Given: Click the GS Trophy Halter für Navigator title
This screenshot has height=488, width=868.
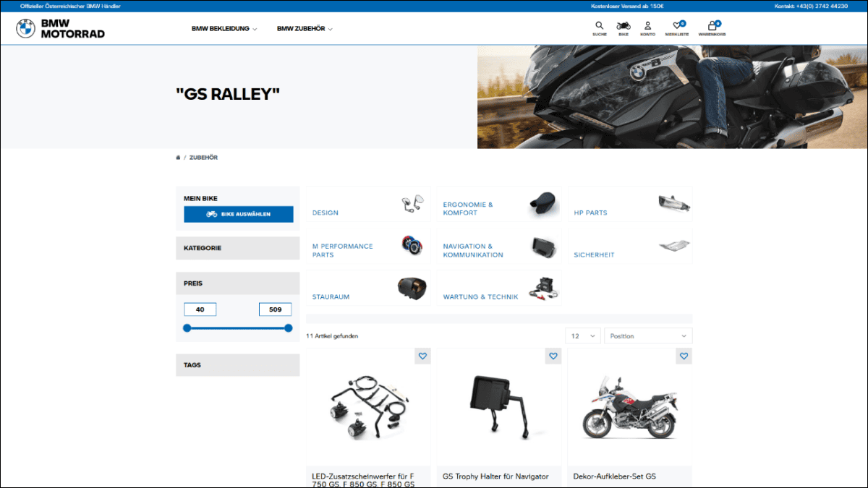Looking at the screenshot, I should coord(495,476).
